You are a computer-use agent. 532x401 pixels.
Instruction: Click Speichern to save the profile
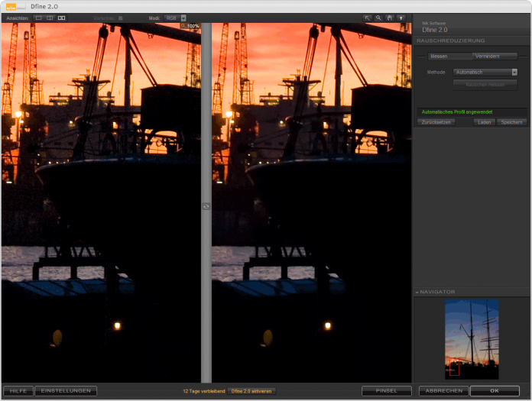(x=511, y=122)
